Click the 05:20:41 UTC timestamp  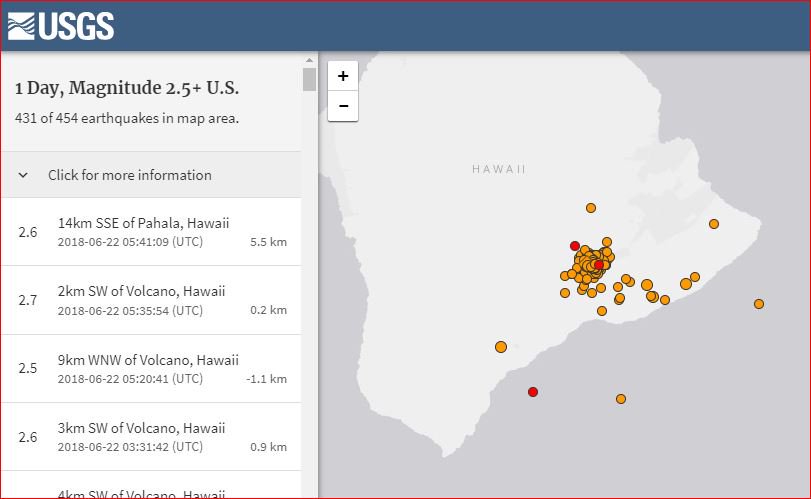tap(130, 379)
